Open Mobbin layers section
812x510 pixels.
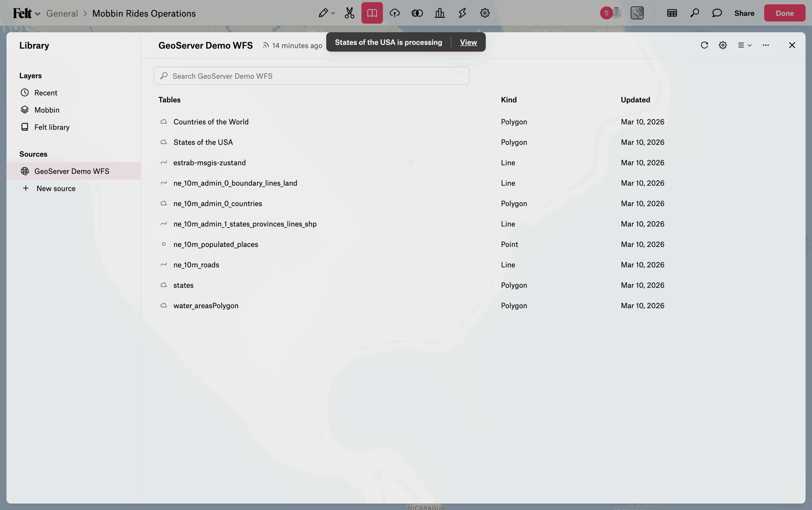click(47, 110)
